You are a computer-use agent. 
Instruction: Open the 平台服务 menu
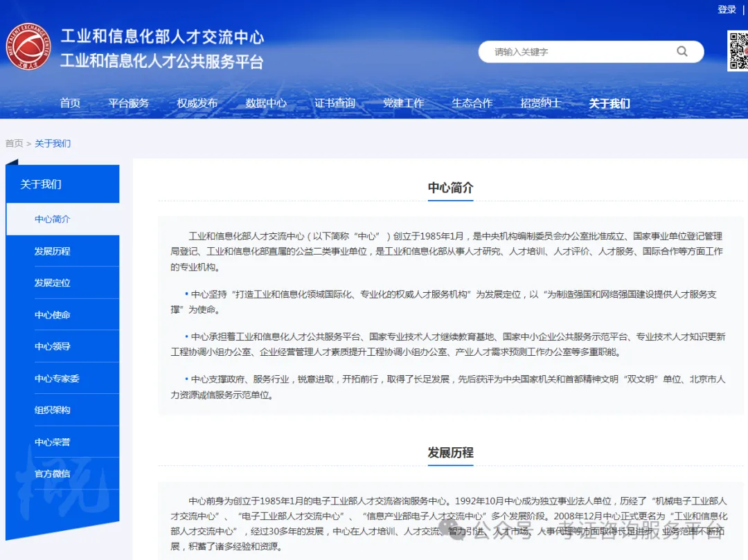(x=129, y=103)
